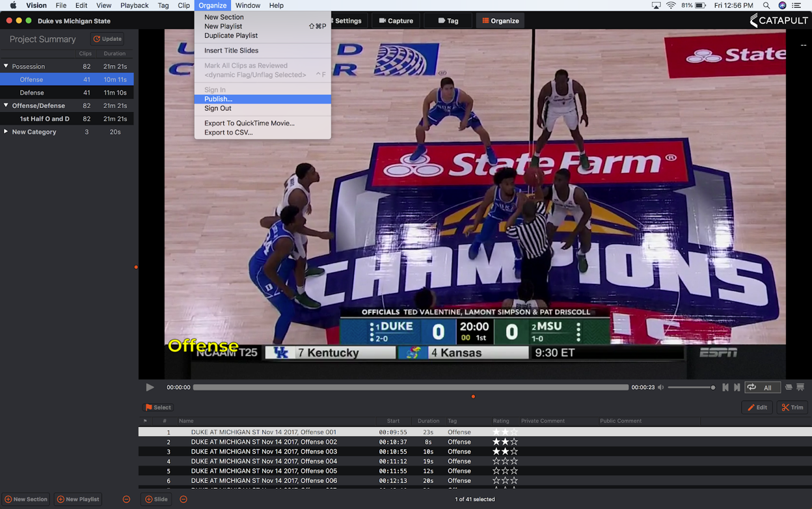The height and width of the screenshot is (509, 812).
Task: Set first star rating on Offense 004
Action: tap(496, 461)
